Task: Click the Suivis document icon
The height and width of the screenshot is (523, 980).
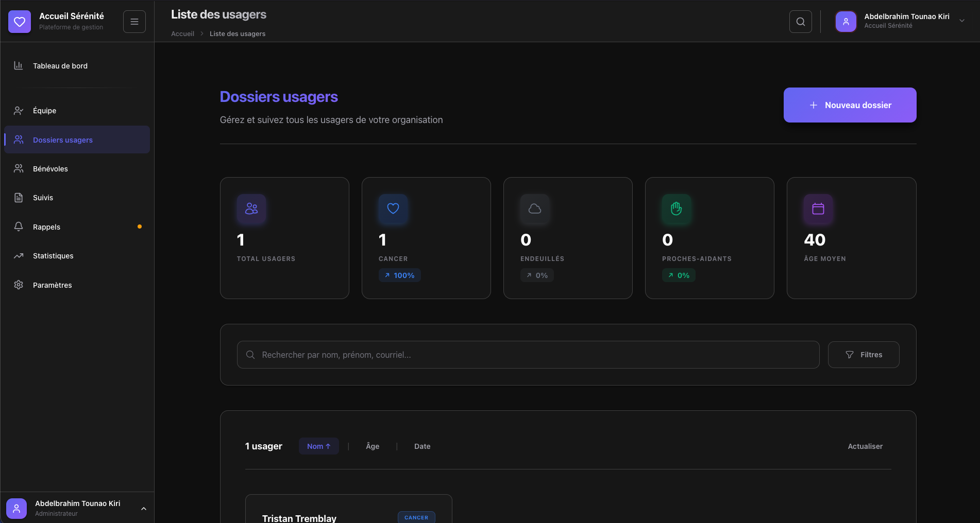Action: click(x=19, y=198)
